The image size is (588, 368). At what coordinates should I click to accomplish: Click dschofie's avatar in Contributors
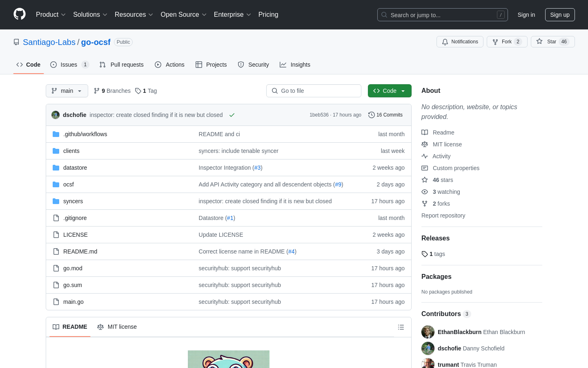click(x=428, y=348)
